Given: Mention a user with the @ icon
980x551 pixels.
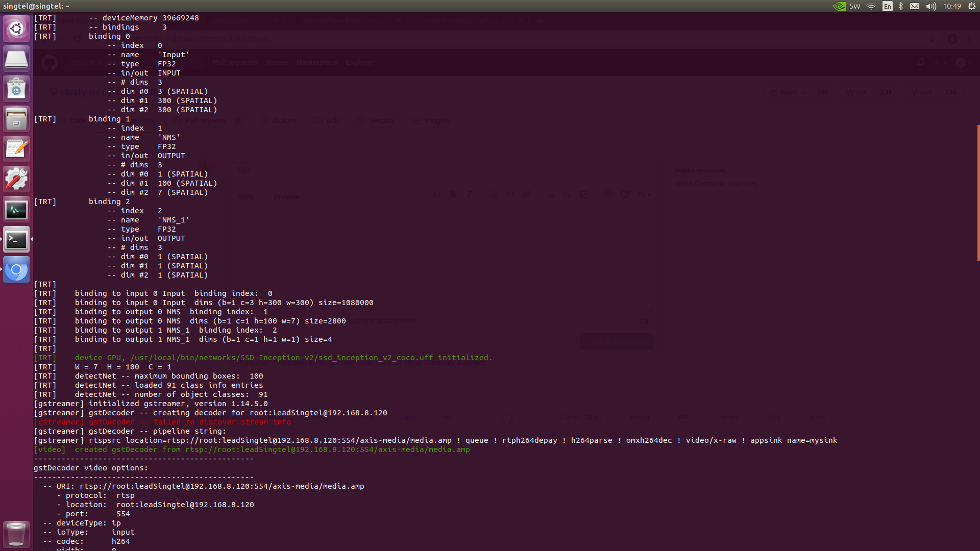Looking at the screenshot, I should click(608, 194).
